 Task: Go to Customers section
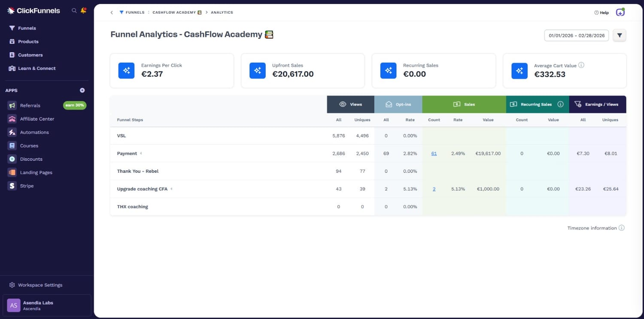(30, 55)
